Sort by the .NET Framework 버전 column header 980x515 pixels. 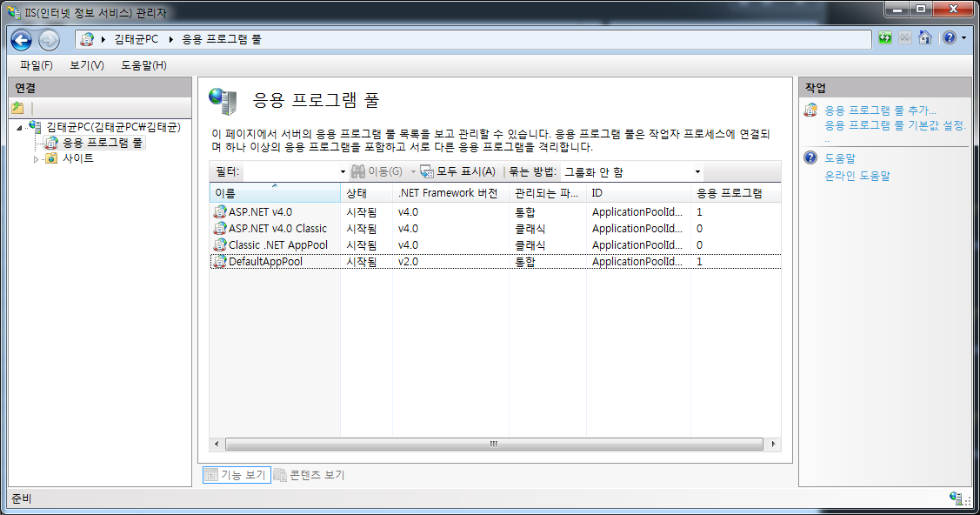pyautogui.click(x=450, y=193)
